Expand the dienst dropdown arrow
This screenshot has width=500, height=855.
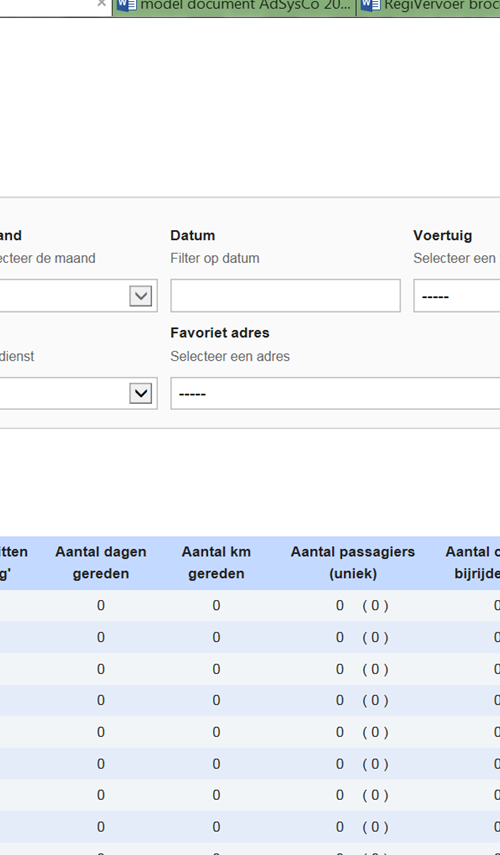(141, 393)
